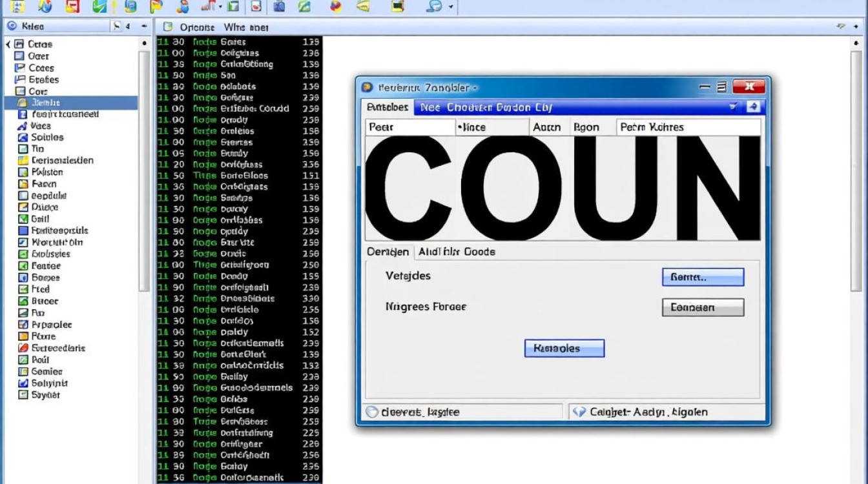
Task: Open dropdown arrow beside bar chart toolbar icon
Action: (x=220, y=6)
